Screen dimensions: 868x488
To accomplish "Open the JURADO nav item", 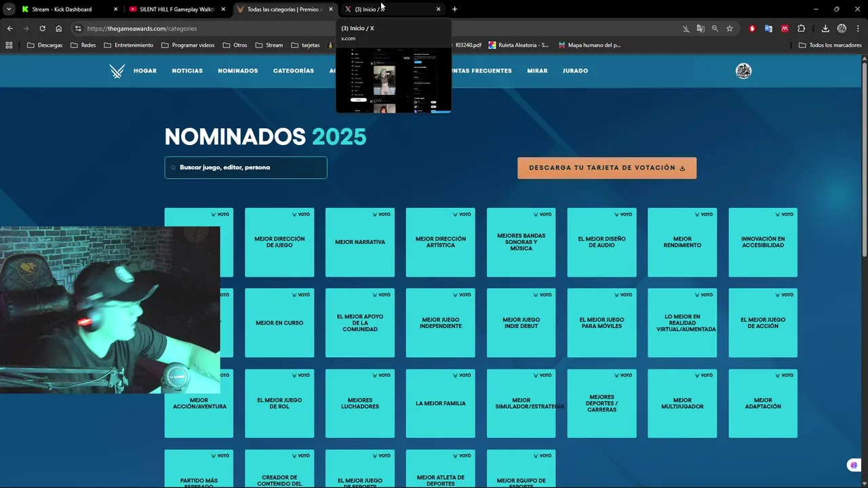I will coord(575,71).
